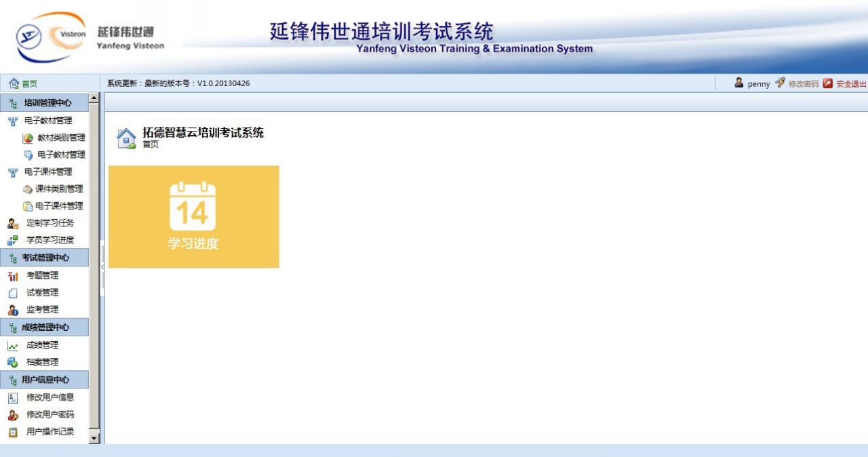Screen dimensions: 868x457
Task: Click the sidebar scroll up arrow
Action: [x=94, y=98]
